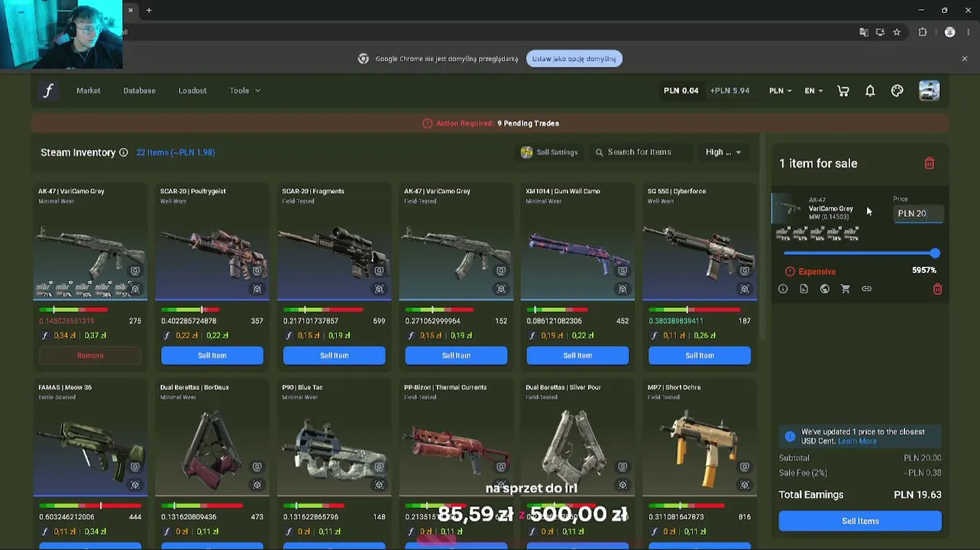Bookmark this page with the star icon
The height and width of the screenshot is (550, 980).
897,32
